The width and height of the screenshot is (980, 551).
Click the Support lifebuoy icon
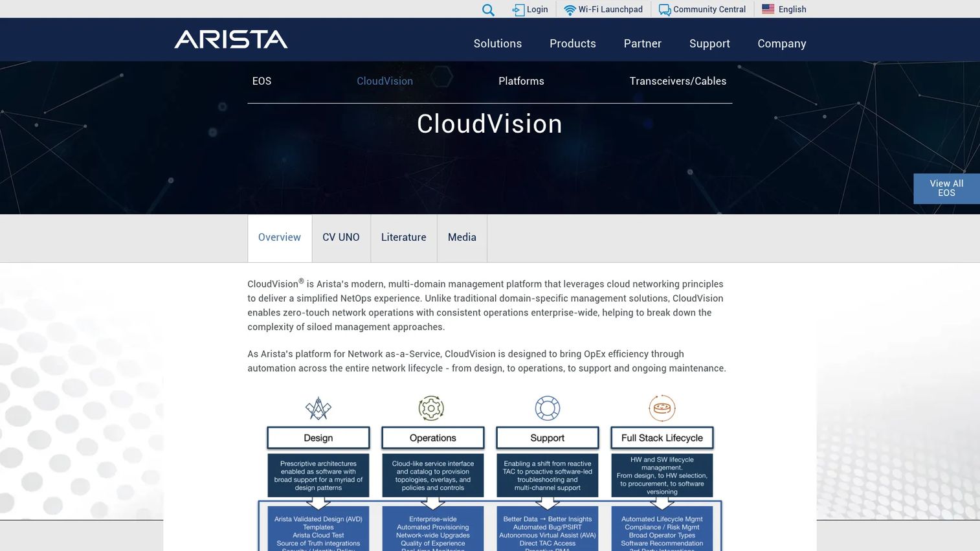point(548,409)
